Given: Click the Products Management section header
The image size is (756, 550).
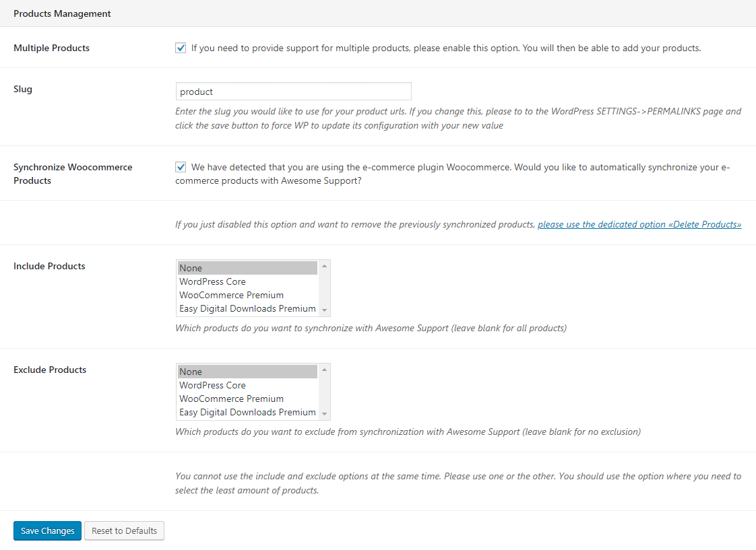Looking at the screenshot, I should click(62, 13).
